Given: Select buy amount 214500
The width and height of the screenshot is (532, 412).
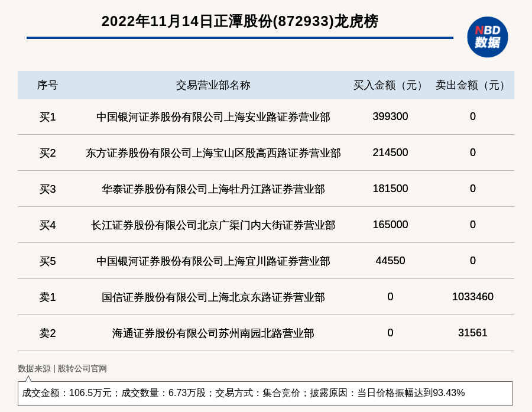Looking at the screenshot, I should [390, 153].
